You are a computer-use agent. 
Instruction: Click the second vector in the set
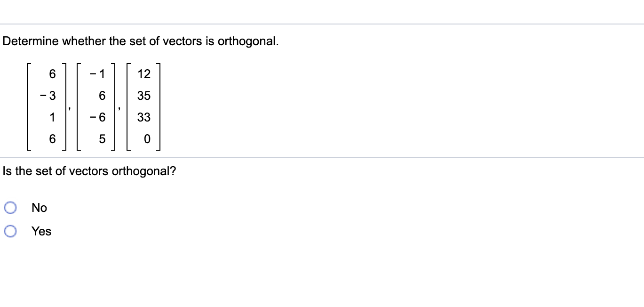[95, 107]
